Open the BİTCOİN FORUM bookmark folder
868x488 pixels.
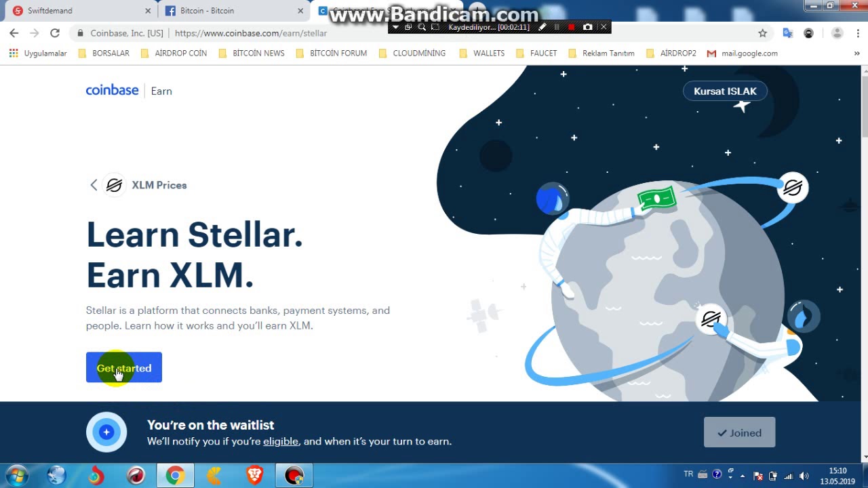pos(332,53)
